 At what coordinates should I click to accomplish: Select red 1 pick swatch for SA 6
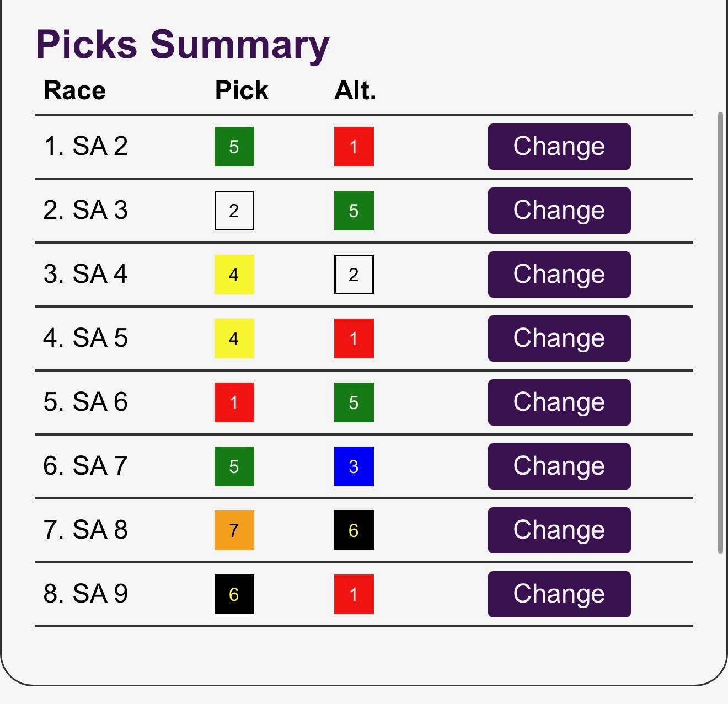point(234,402)
